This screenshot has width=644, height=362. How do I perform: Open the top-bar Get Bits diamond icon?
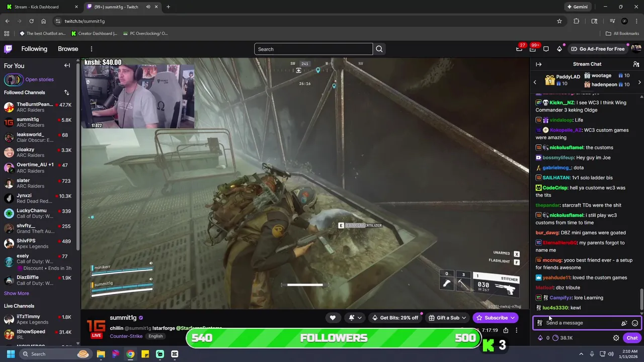559,49
